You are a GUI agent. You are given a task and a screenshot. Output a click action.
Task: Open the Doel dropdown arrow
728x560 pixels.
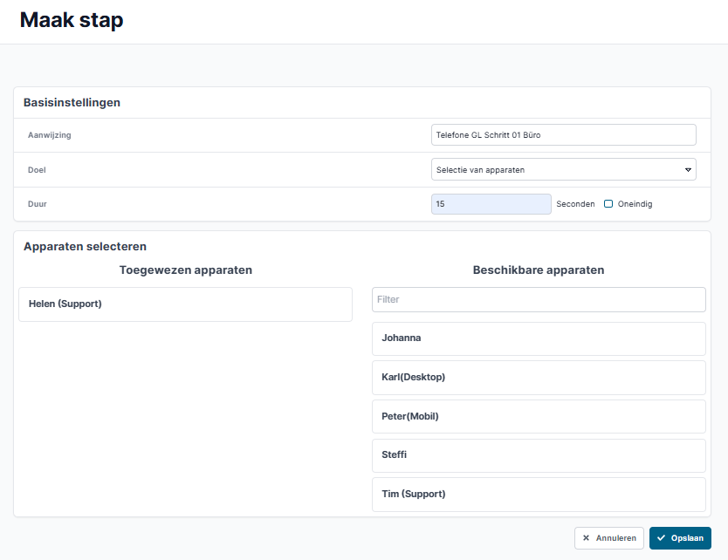click(688, 170)
